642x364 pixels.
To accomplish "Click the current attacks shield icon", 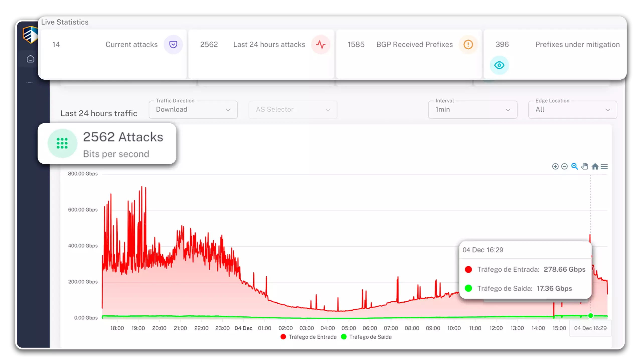I will point(173,45).
